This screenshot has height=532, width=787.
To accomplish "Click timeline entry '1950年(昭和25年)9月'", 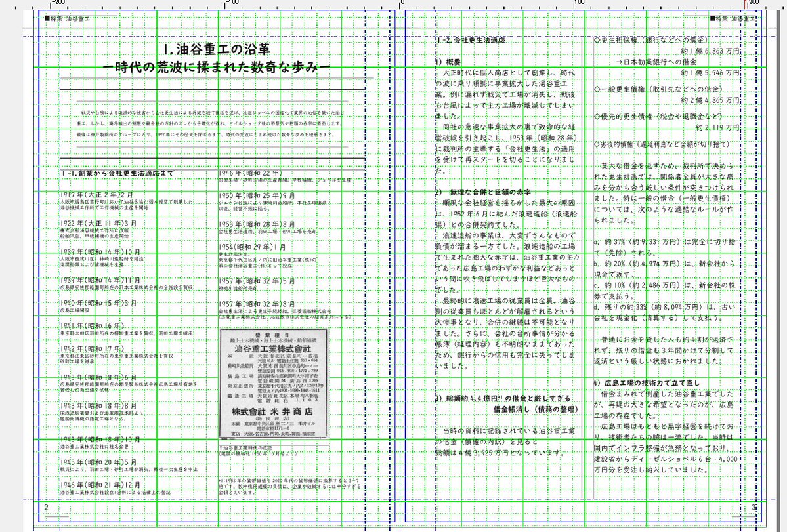I will [x=257, y=195].
